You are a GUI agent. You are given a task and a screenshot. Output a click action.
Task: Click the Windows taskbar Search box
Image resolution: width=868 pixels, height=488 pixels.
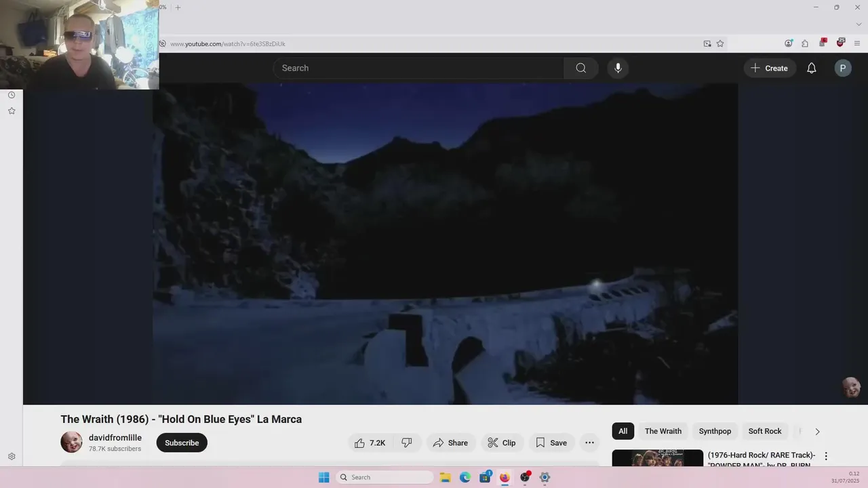click(x=384, y=477)
